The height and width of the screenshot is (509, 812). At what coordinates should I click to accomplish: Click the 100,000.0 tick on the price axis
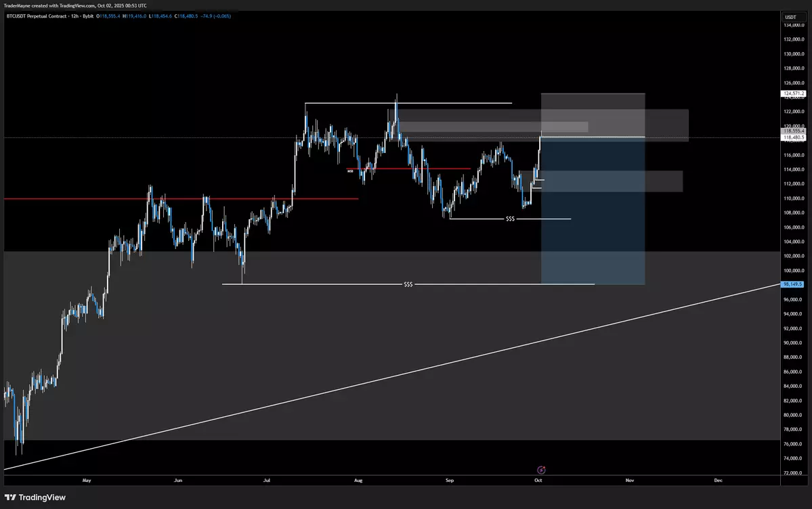(793, 271)
